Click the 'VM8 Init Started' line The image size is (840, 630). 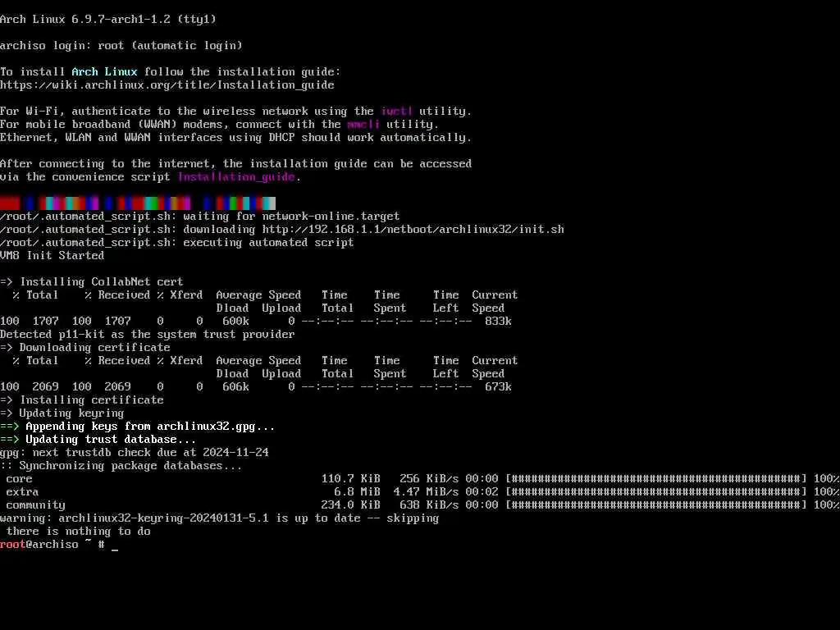52,256
